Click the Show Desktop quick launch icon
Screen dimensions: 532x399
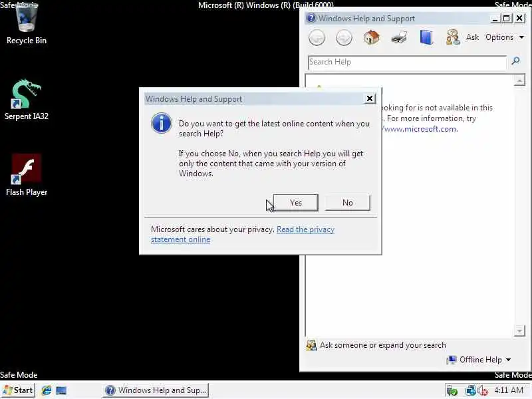61,390
